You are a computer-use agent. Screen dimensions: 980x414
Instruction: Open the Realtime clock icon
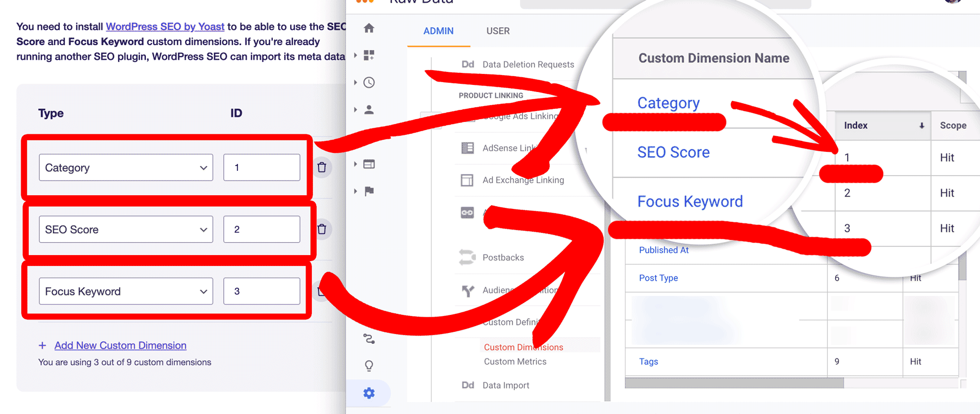pos(369,82)
